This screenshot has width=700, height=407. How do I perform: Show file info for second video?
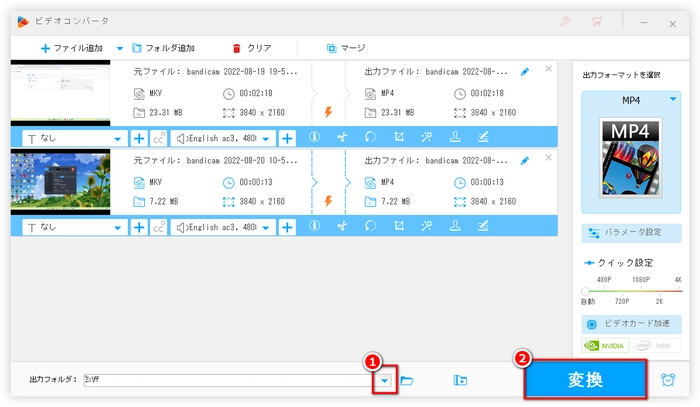(314, 226)
